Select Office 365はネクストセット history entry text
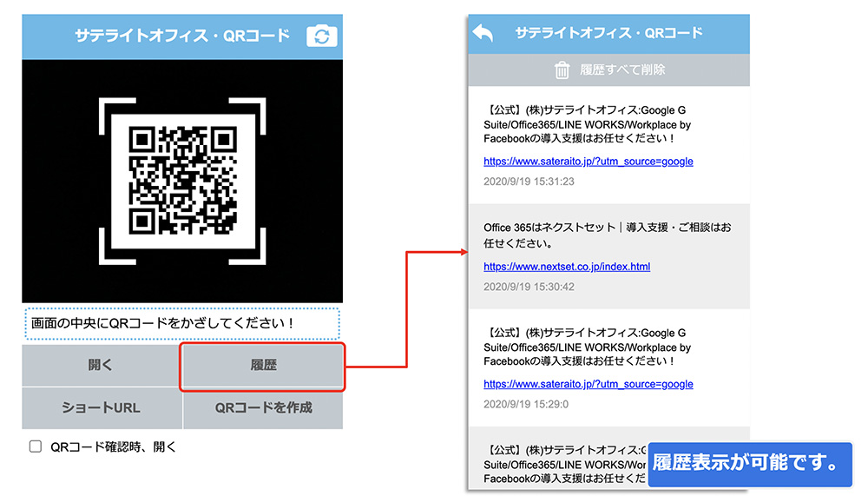The width and height of the screenshot is (868, 496). tap(608, 235)
